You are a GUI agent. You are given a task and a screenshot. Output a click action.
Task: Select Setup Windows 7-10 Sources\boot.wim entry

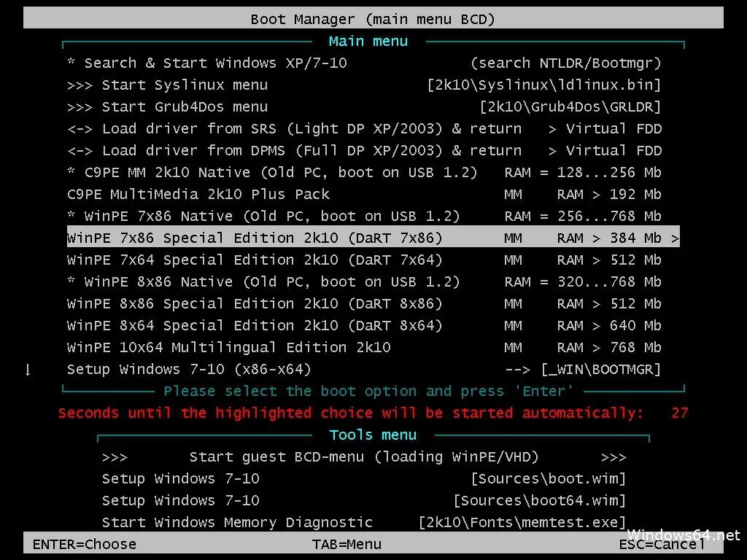point(364,478)
